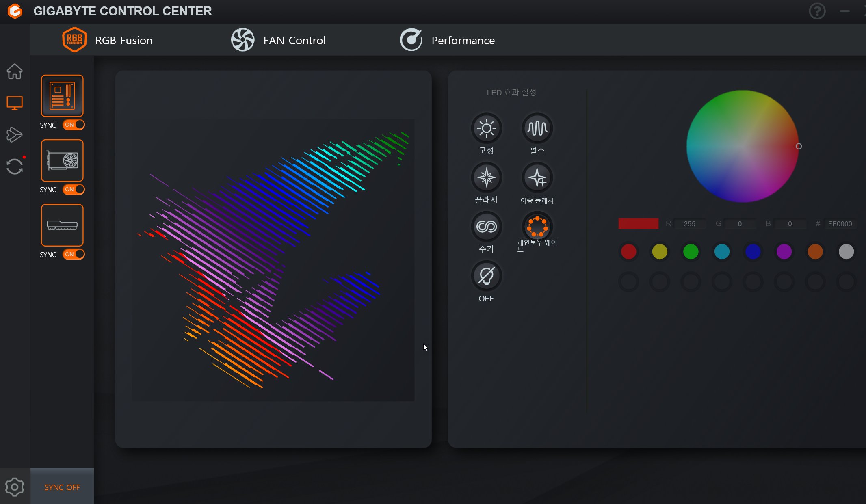Toggle graphics card SYNC switch
Viewport: 866px width, 504px height.
coord(74,189)
